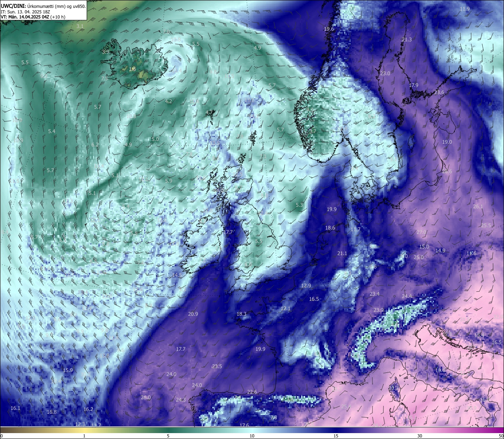This screenshot has height=439, width=504.
Task: Click the 17.6 value over northern Spain
Action: (x=244, y=425)
